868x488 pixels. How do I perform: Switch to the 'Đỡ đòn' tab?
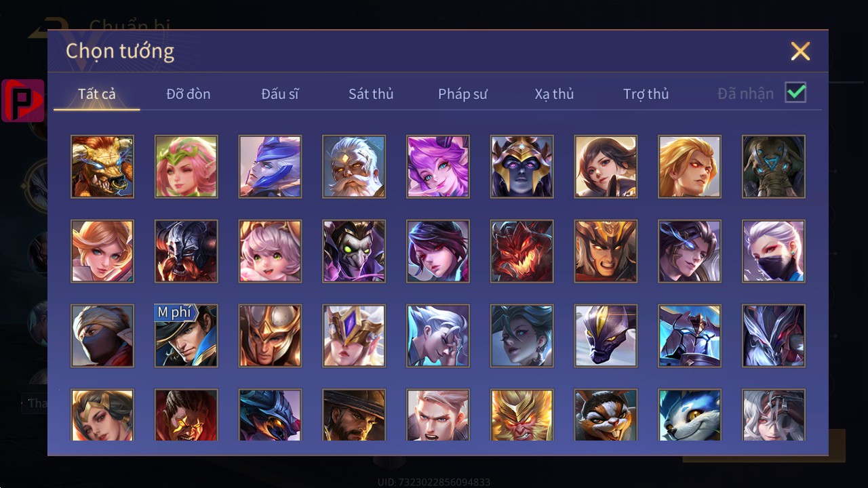pyautogui.click(x=189, y=94)
